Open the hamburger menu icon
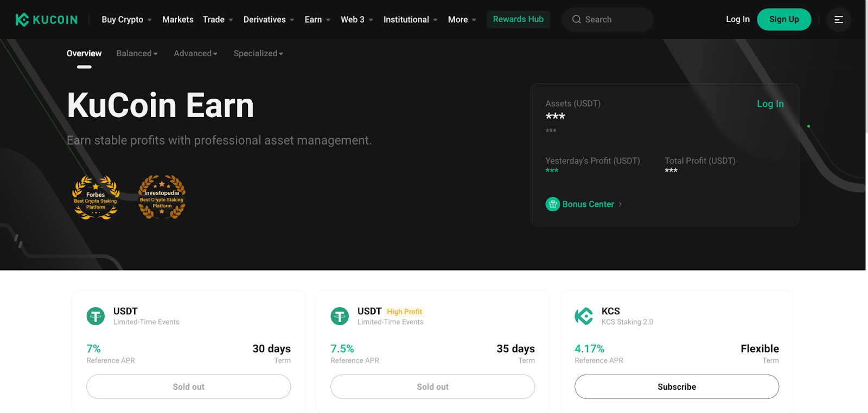The width and height of the screenshot is (868, 413). click(x=839, y=20)
